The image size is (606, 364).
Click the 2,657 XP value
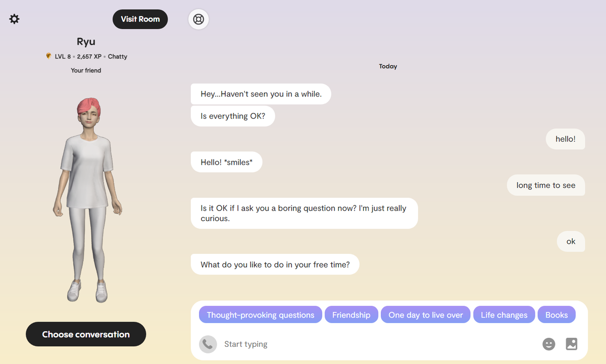[x=89, y=57]
